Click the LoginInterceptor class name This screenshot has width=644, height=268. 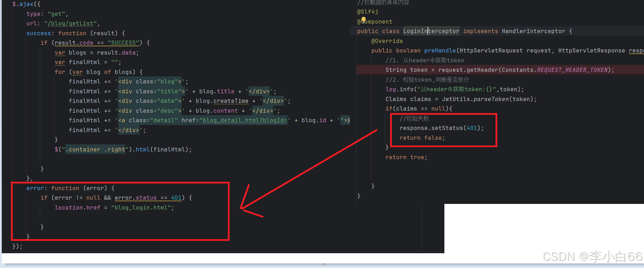(x=431, y=31)
